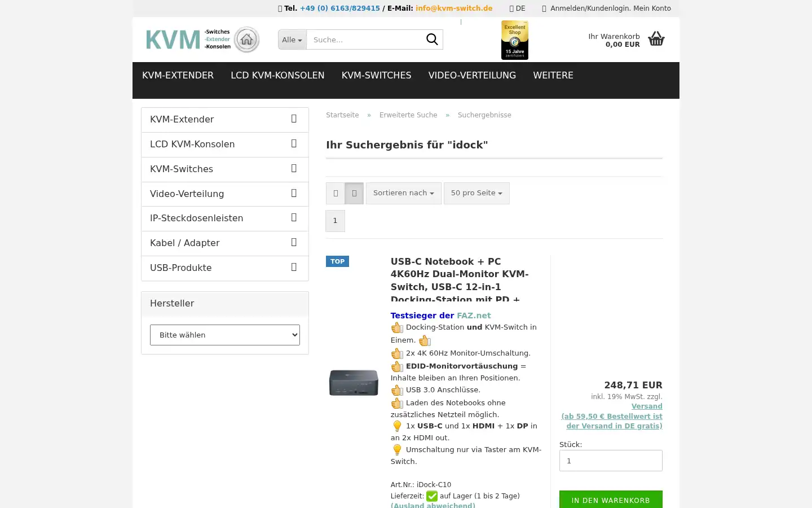Open KVM-SWITCHES main menu
812x508 pixels.
click(376, 75)
